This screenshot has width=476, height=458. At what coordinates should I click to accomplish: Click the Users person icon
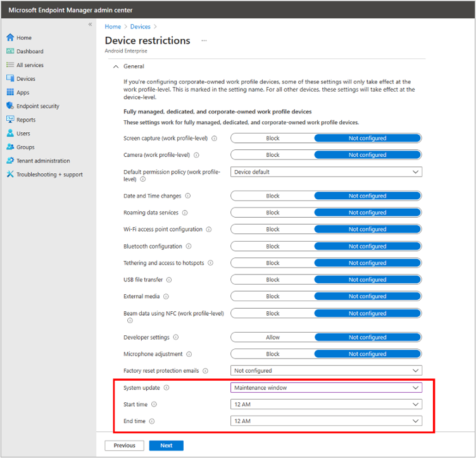(x=10, y=133)
